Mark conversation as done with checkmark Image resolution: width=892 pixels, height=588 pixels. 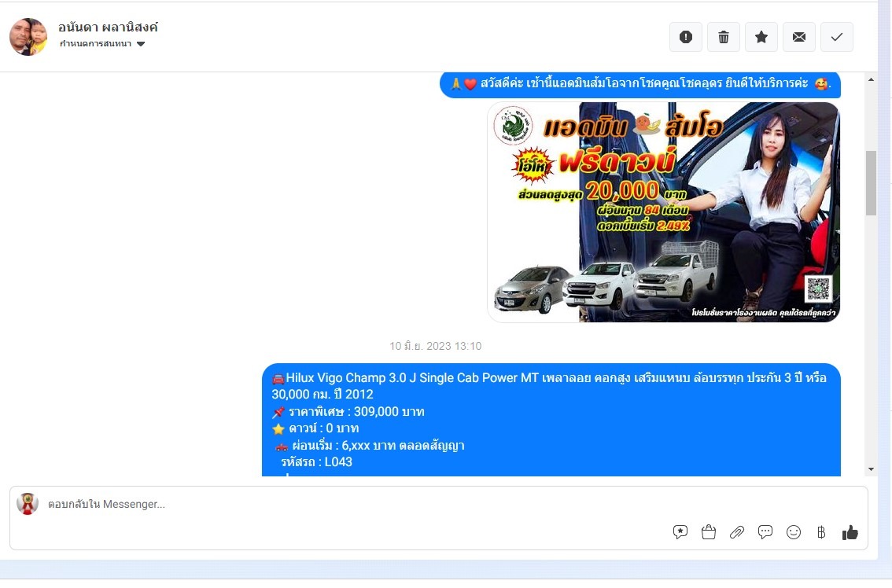pos(837,37)
